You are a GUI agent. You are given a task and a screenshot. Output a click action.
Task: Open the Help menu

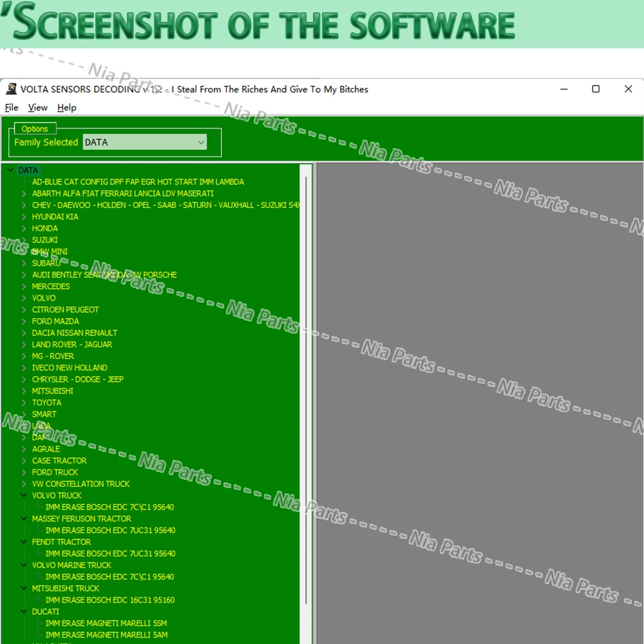[66, 108]
